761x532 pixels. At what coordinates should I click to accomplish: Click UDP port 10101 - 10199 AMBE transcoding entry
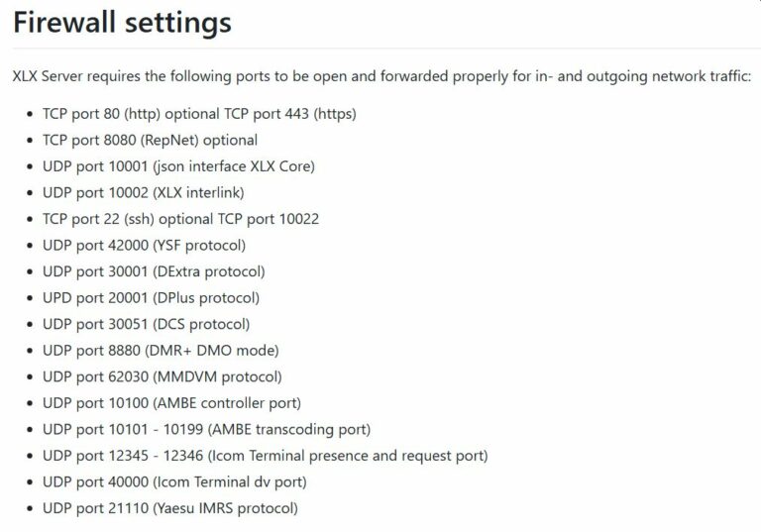207,429
